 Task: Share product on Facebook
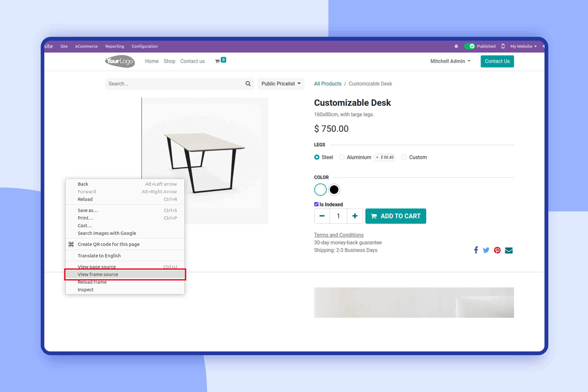pos(476,250)
